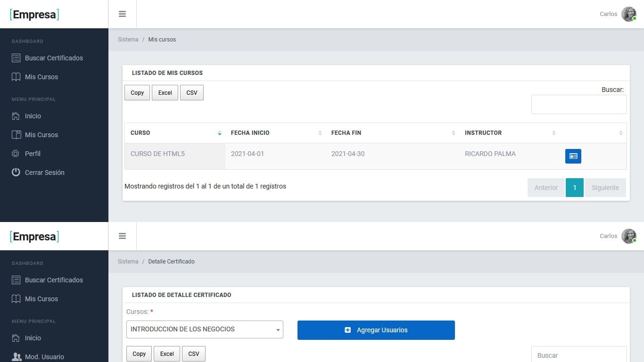Sort the table by FECHA INICIO column
The image size is (644, 362).
coord(320,133)
